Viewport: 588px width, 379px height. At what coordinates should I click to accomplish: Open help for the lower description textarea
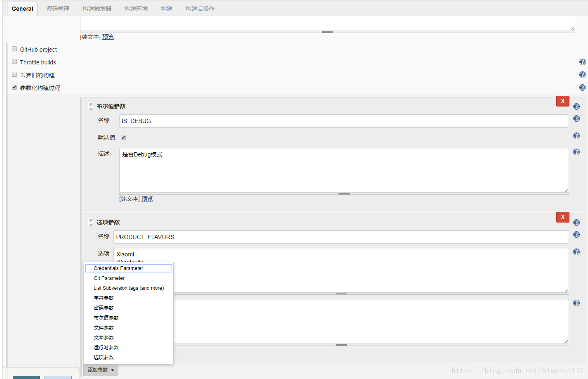click(x=576, y=303)
